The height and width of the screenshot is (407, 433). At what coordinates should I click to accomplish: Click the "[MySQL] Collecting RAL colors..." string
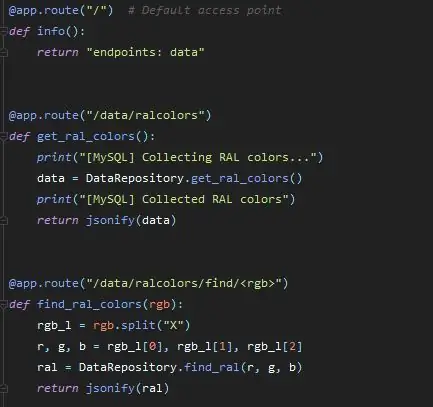point(198,157)
